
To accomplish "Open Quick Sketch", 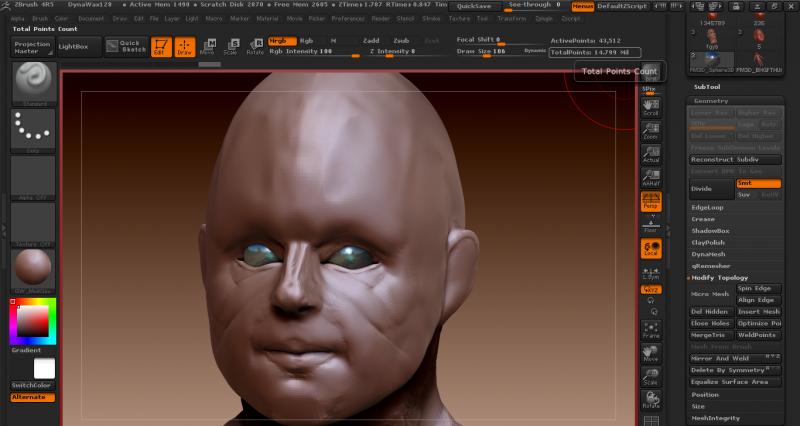I will tap(126, 46).
